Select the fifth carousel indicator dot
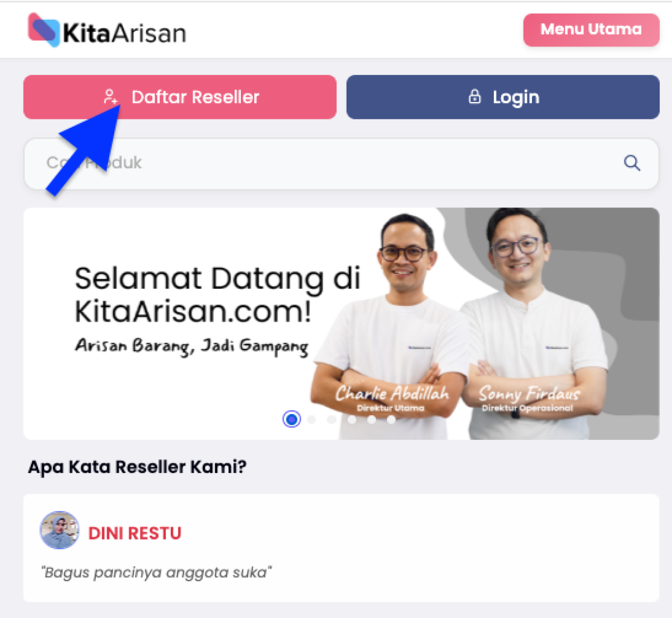The height and width of the screenshot is (618, 672). point(371,419)
